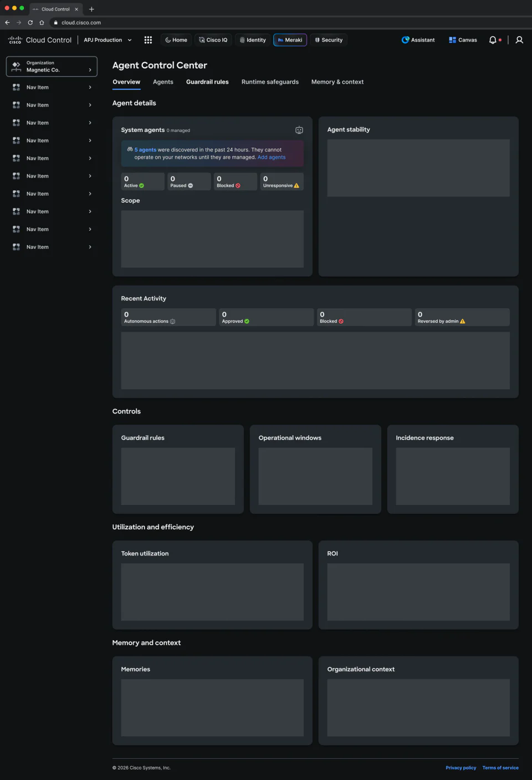Image resolution: width=532 pixels, height=780 pixels.
Task: Click the green check on Approved tile
Action: [247, 322]
